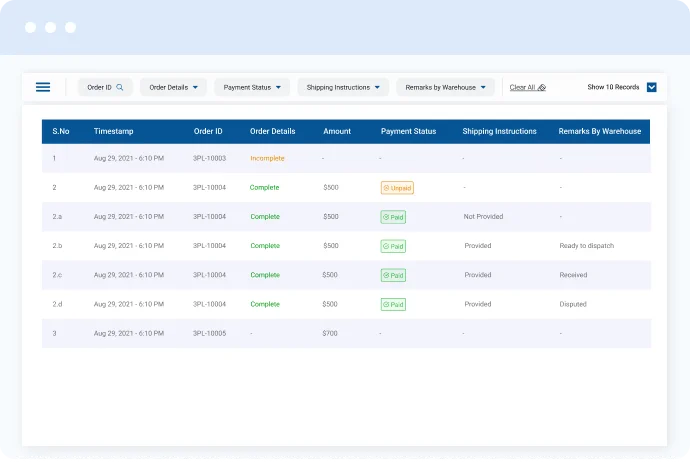Open the hamburger menu icon
Image resolution: width=690 pixels, height=463 pixels.
point(43,87)
